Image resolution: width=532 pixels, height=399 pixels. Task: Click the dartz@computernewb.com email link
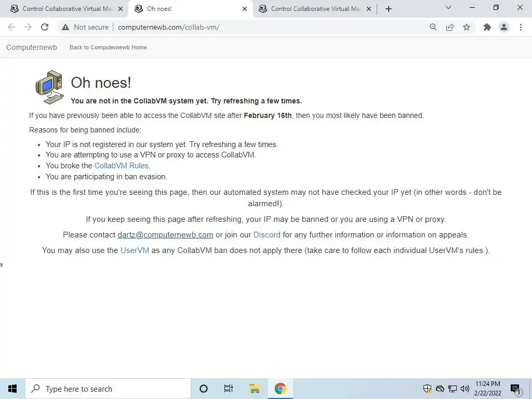(165, 235)
